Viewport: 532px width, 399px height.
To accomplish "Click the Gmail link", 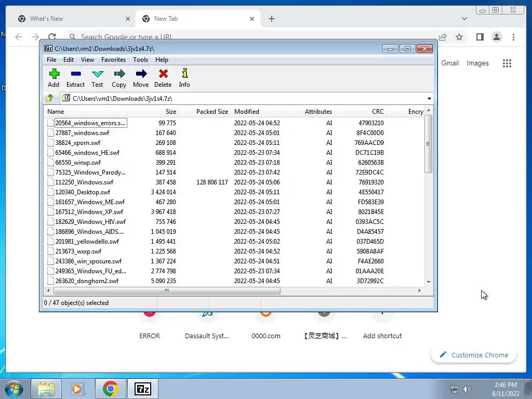I will (x=450, y=63).
